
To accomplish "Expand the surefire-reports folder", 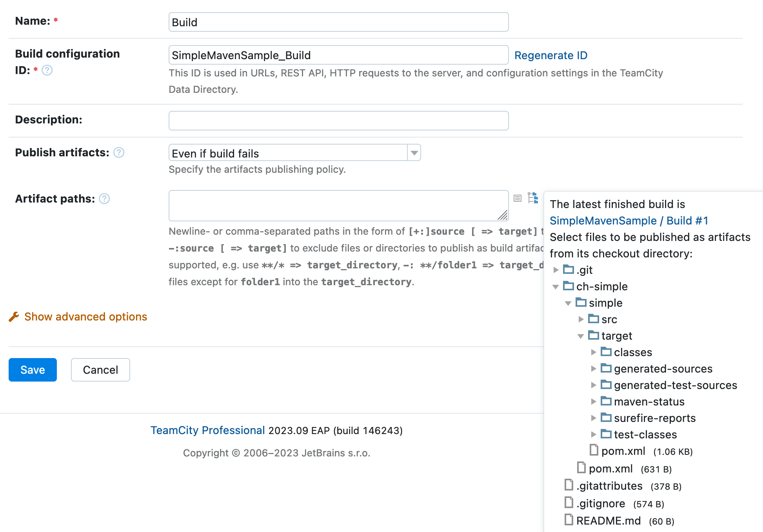I will click(594, 418).
